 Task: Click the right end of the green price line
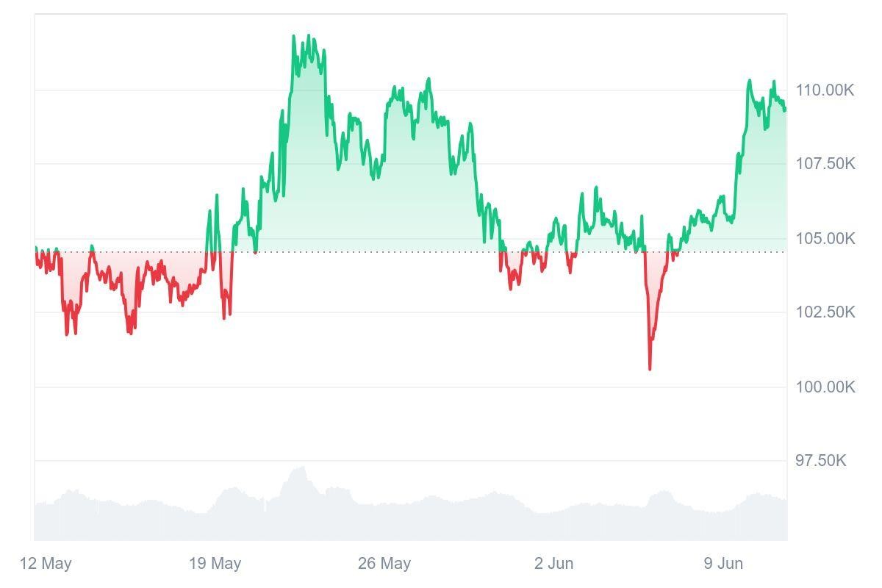pyautogui.click(x=785, y=110)
